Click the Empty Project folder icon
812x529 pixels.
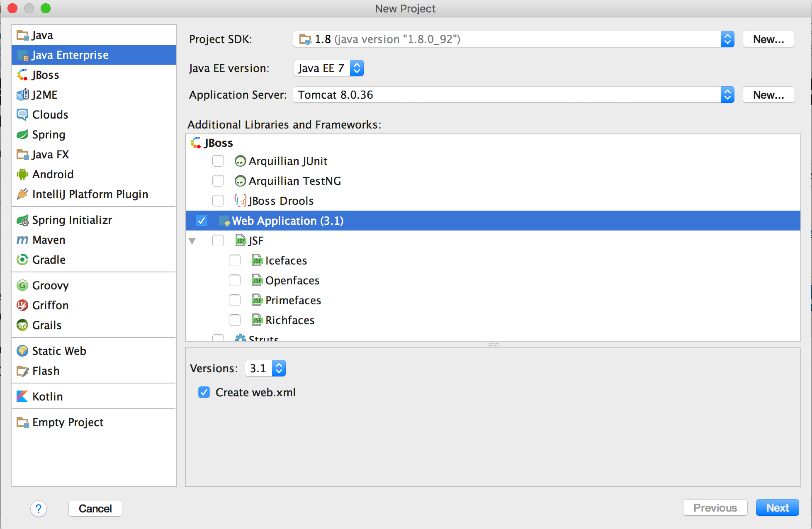(x=22, y=422)
